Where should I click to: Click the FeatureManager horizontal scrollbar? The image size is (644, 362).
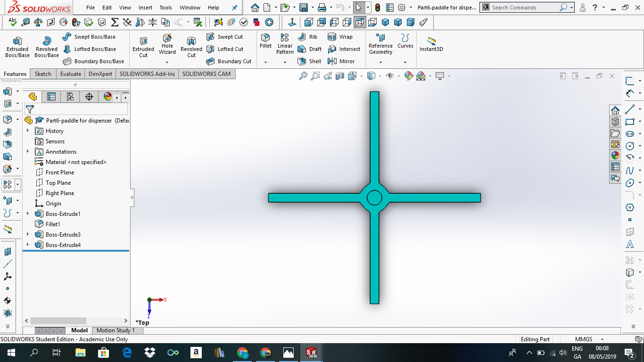(x=58, y=321)
